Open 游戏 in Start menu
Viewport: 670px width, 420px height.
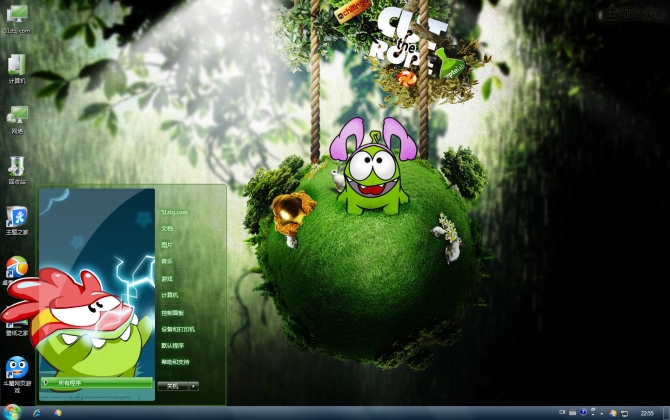point(167,279)
